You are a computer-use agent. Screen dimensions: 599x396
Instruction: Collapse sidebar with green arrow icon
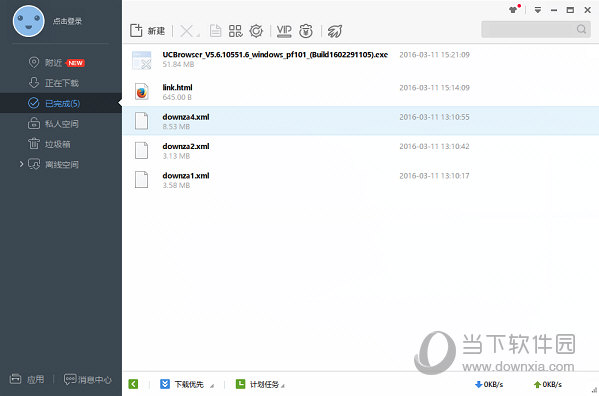tap(133, 384)
